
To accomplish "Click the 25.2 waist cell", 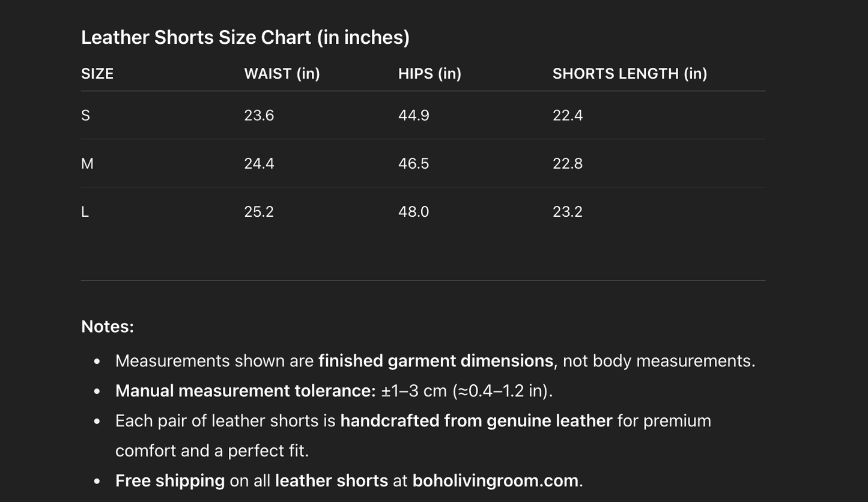I will (x=259, y=211).
